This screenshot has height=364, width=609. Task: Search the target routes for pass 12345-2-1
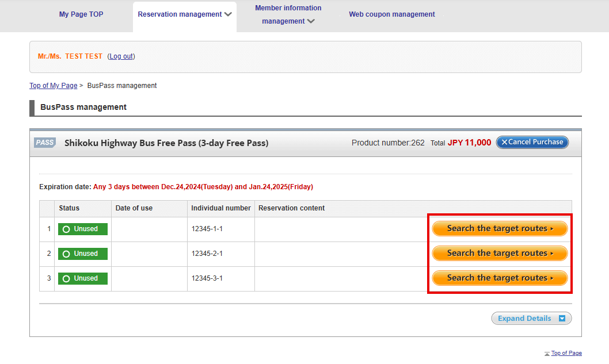500,254
